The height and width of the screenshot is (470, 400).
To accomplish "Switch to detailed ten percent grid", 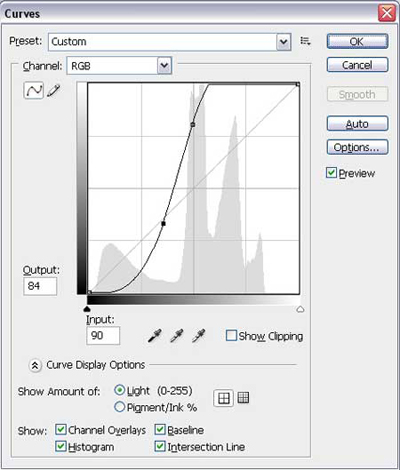I will coord(243,397).
